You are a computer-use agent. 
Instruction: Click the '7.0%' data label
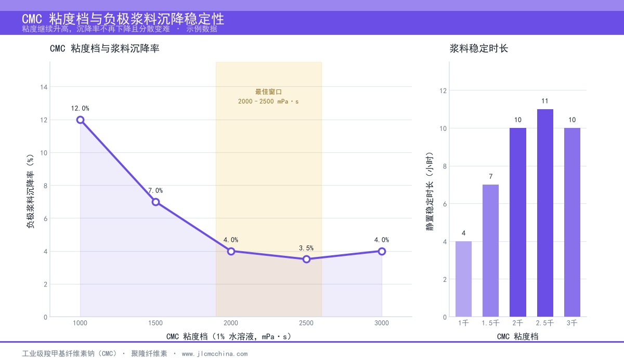155,190
